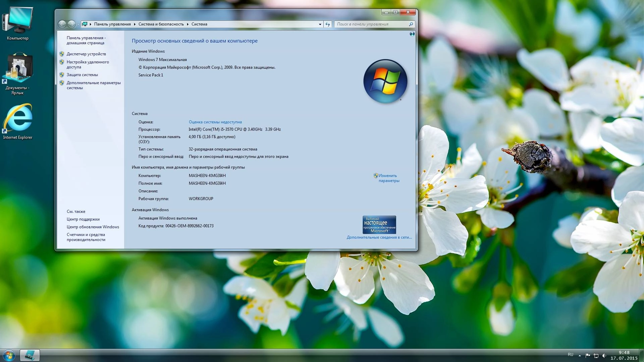Click the Genuine Microsoft software badge
This screenshot has height=362, width=644.
click(x=379, y=225)
